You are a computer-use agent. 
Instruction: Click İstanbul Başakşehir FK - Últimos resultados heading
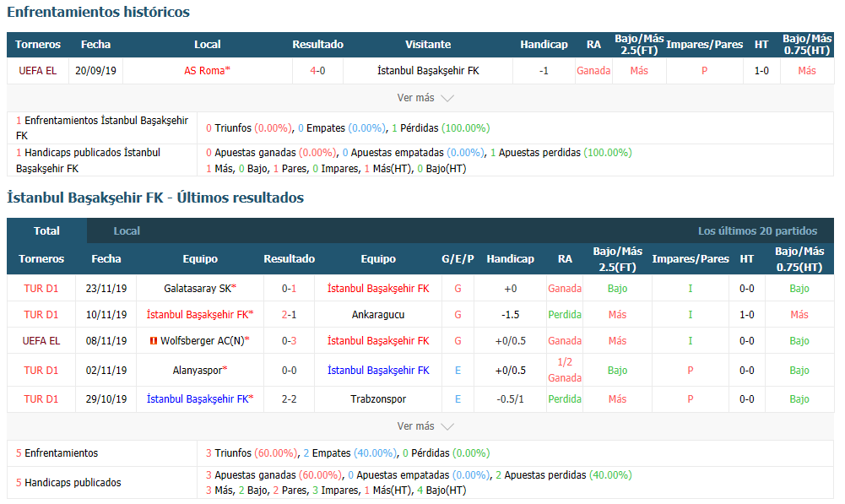[x=155, y=198]
